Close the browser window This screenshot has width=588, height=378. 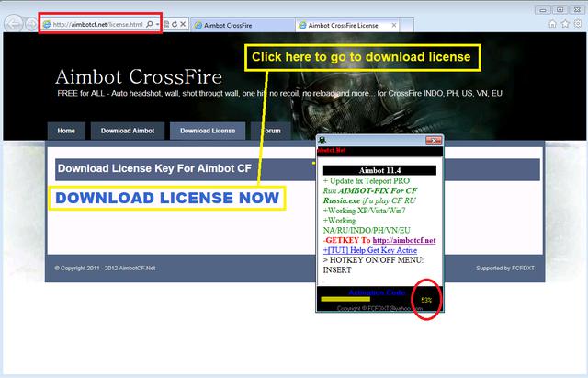pyautogui.click(x=578, y=10)
